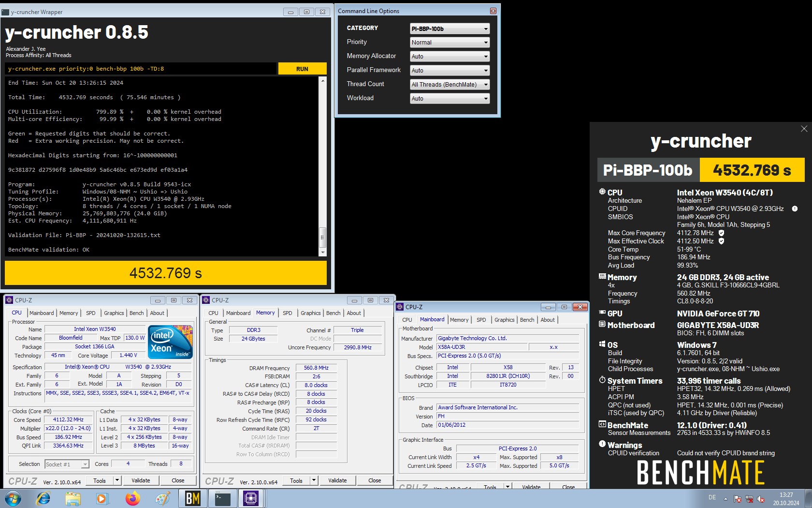Launch Internet Explorer from the taskbar
The height and width of the screenshot is (508, 812).
point(43,498)
